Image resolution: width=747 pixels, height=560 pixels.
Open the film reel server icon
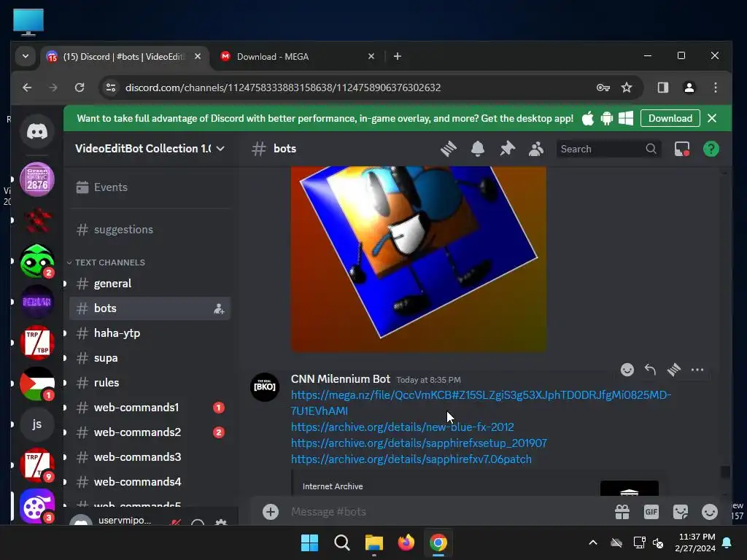coord(36,506)
